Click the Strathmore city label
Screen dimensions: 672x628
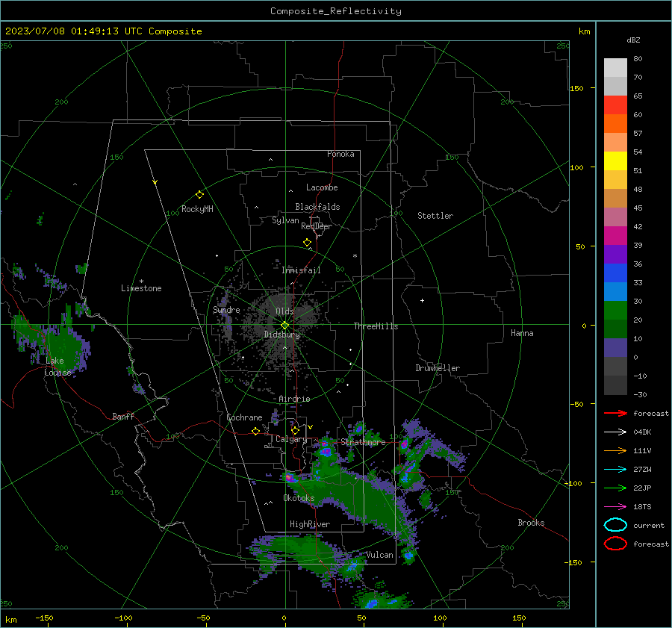click(x=363, y=442)
